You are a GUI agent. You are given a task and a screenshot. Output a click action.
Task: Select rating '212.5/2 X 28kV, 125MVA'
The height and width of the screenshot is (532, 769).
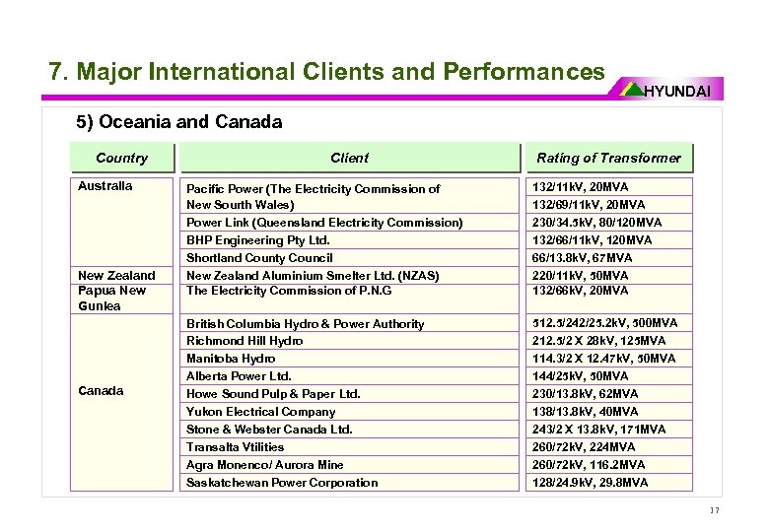coord(608,341)
